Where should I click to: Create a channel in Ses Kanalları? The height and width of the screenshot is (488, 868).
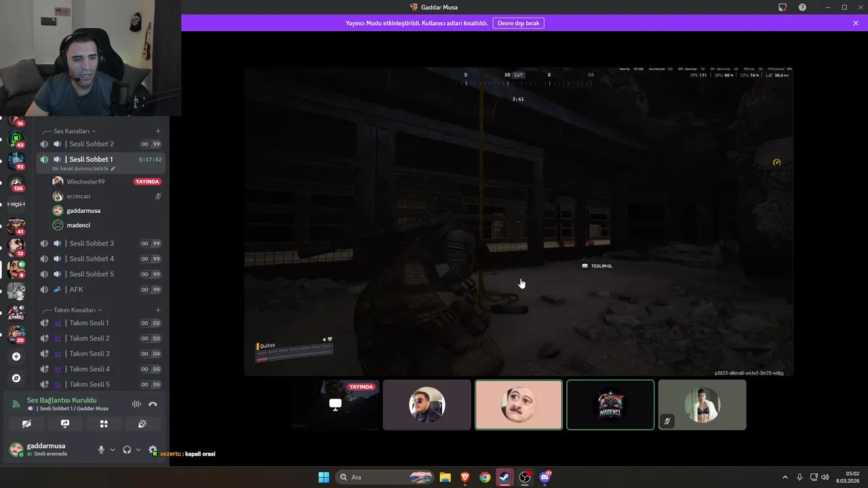[158, 131]
